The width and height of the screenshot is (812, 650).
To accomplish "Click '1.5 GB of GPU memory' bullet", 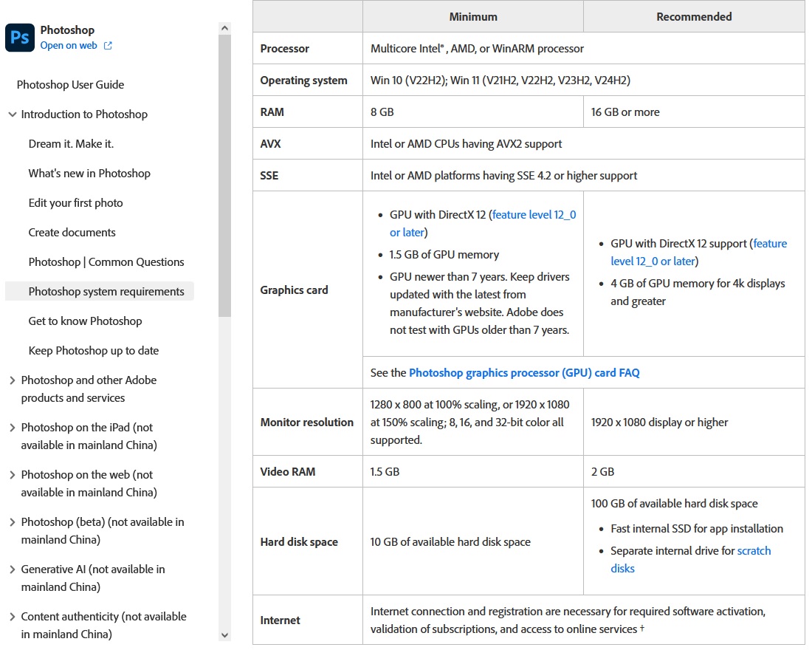I will click(444, 255).
